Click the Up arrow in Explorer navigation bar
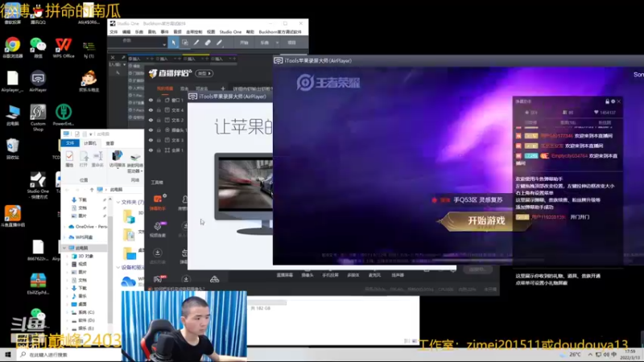Viewport: 644px width, 362px height. [x=92, y=190]
